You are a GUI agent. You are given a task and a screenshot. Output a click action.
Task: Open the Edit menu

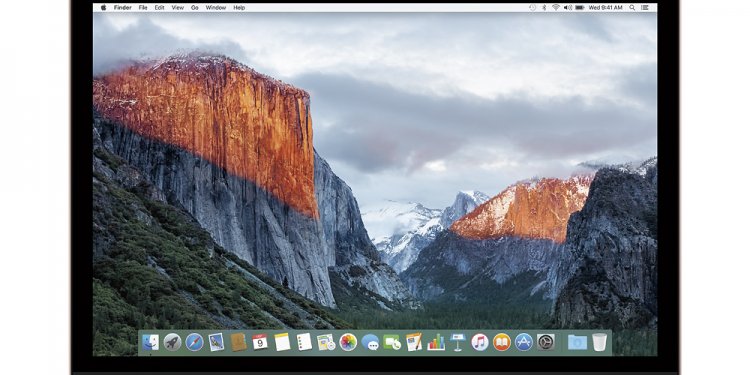[x=159, y=8]
